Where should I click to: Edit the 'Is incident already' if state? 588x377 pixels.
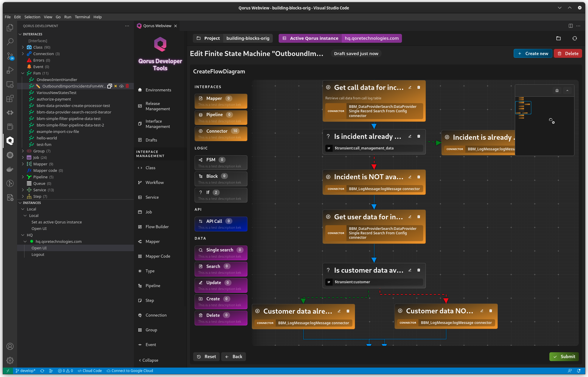(410, 136)
